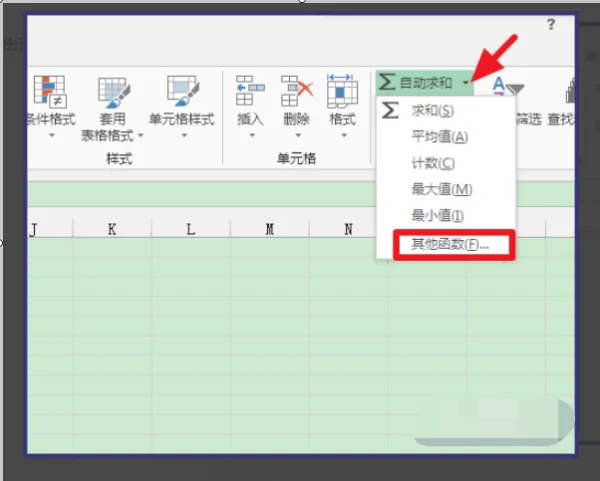600x481 pixels.
Task: Choose 最大值(M) from the menu
Action: point(446,189)
